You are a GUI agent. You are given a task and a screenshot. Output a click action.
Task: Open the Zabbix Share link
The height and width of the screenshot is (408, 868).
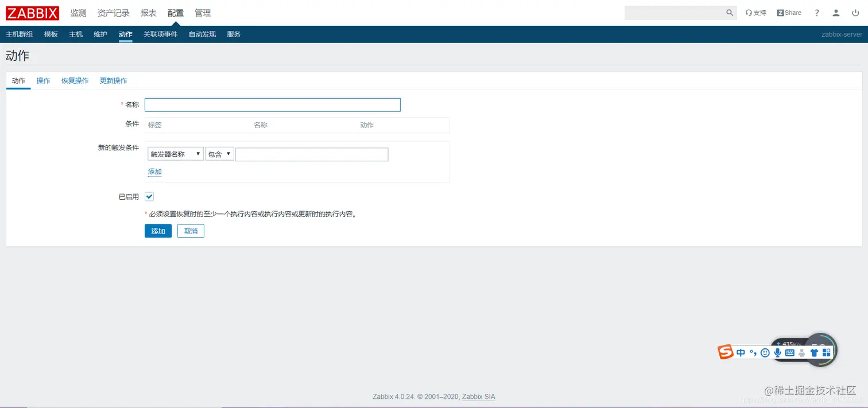789,13
